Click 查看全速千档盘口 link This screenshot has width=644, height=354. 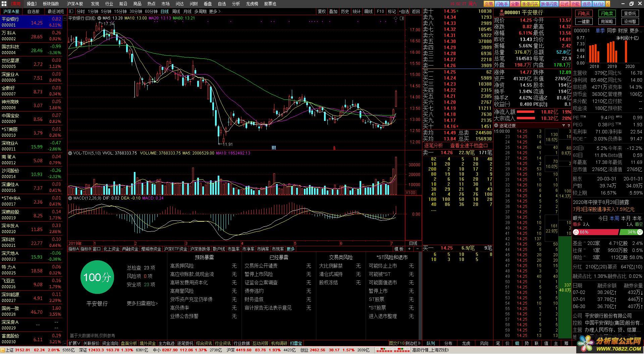[469, 145]
